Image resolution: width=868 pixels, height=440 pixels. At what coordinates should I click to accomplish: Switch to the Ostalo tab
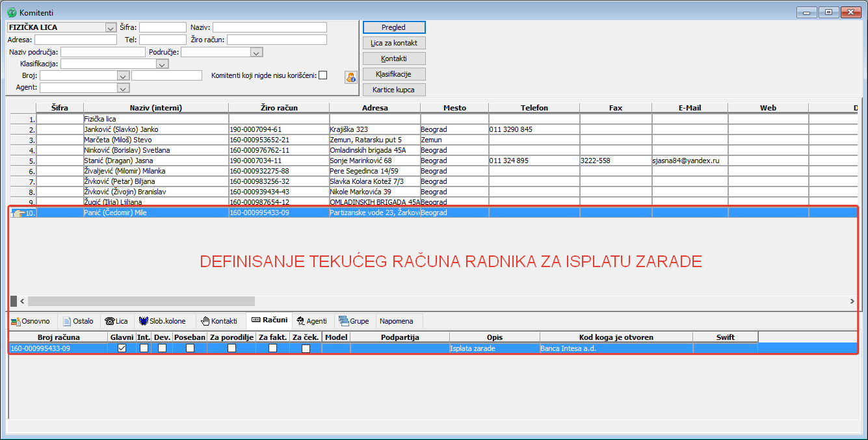78,321
